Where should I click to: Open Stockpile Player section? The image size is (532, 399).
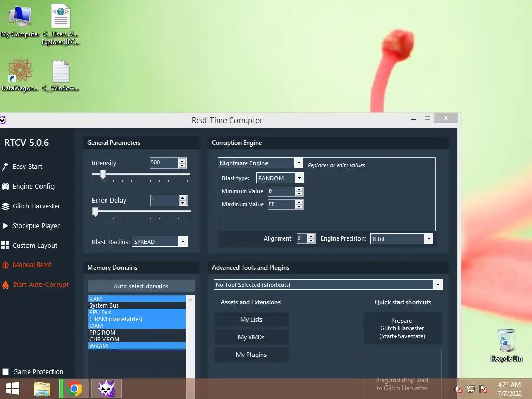click(36, 225)
